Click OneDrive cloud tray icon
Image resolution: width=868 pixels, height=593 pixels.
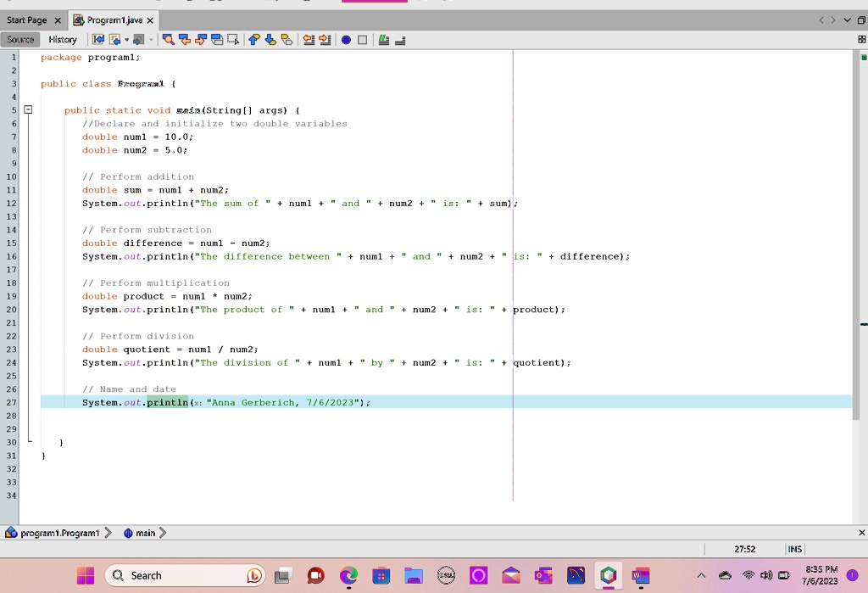(725, 575)
